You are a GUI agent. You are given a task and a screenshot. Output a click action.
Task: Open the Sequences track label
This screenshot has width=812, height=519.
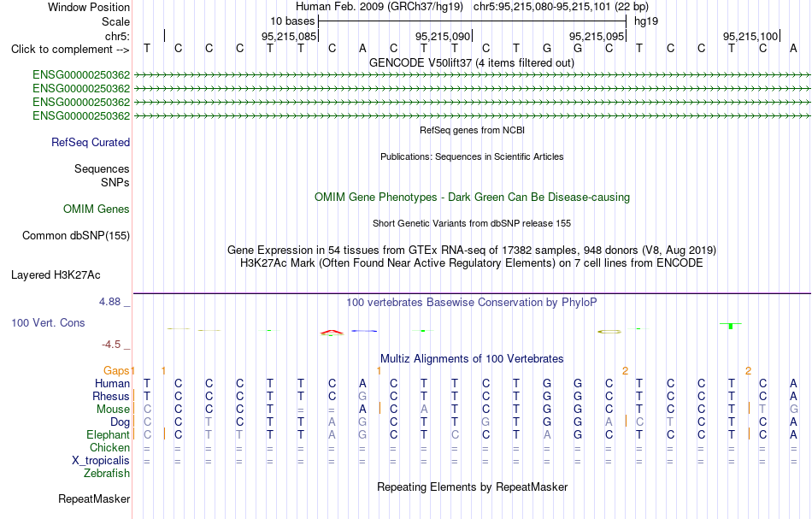click(102, 168)
